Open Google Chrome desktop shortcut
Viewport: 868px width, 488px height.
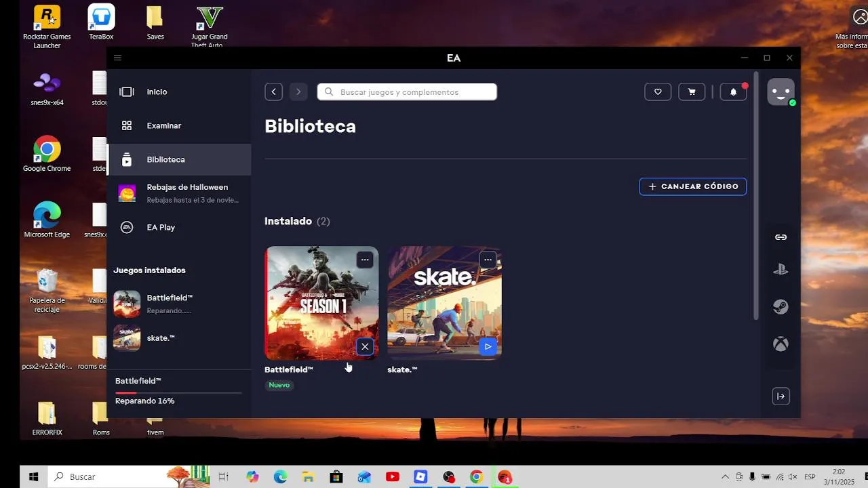pyautogui.click(x=47, y=155)
